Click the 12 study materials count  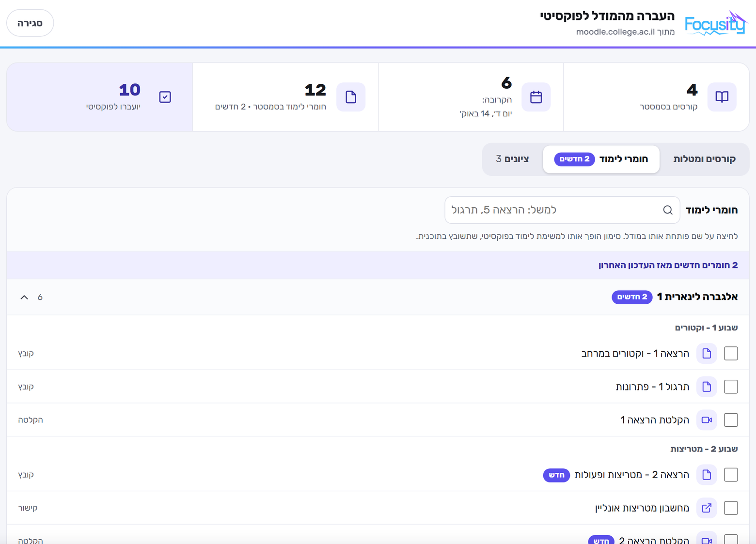[315, 90]
